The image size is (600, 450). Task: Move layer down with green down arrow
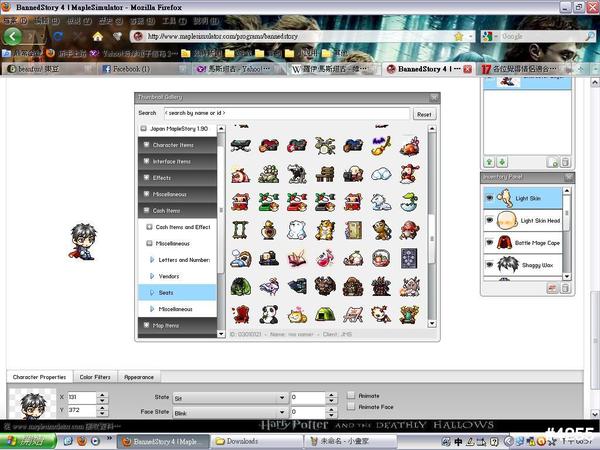click(501, 161)
